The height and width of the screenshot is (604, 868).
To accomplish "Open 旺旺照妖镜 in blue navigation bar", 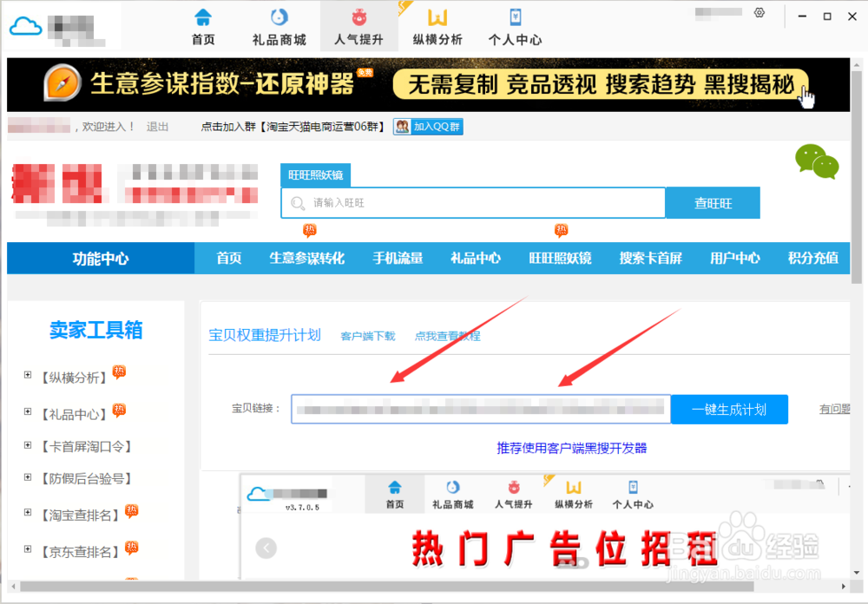I will pos(560,258).
